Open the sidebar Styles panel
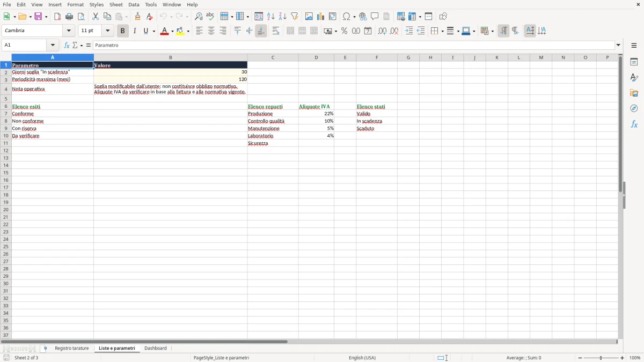Screen dimensions: 644x362 point(634,77)
